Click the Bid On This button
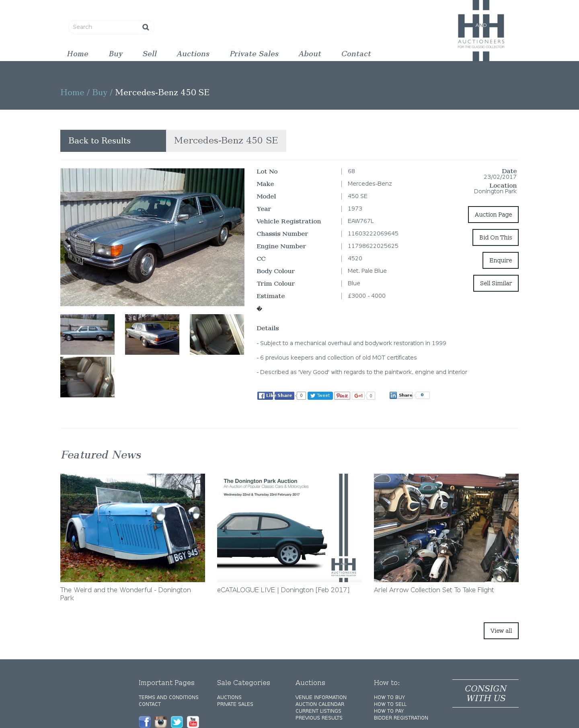This screenshot has height=728, width=579. 495,237
